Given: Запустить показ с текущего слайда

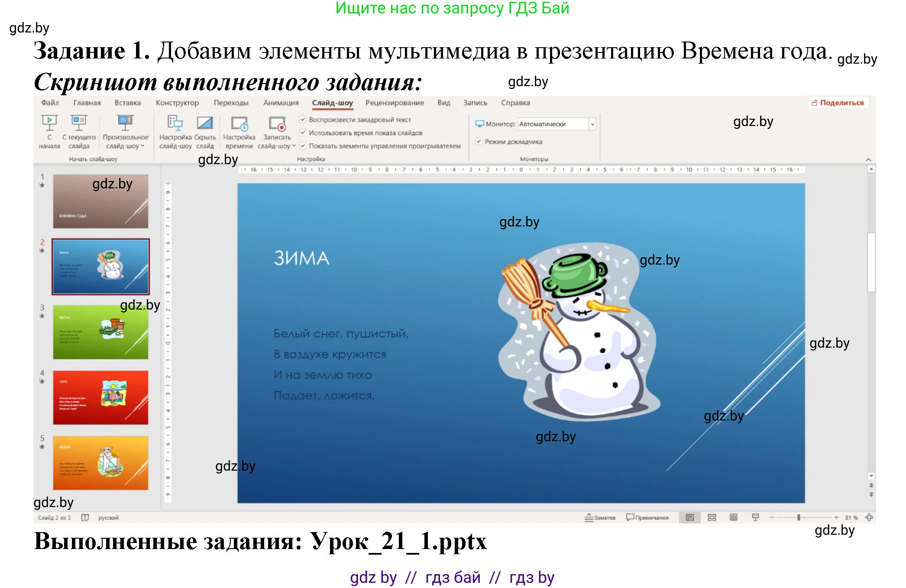Looking at the screenshot, I should [79, 130].
